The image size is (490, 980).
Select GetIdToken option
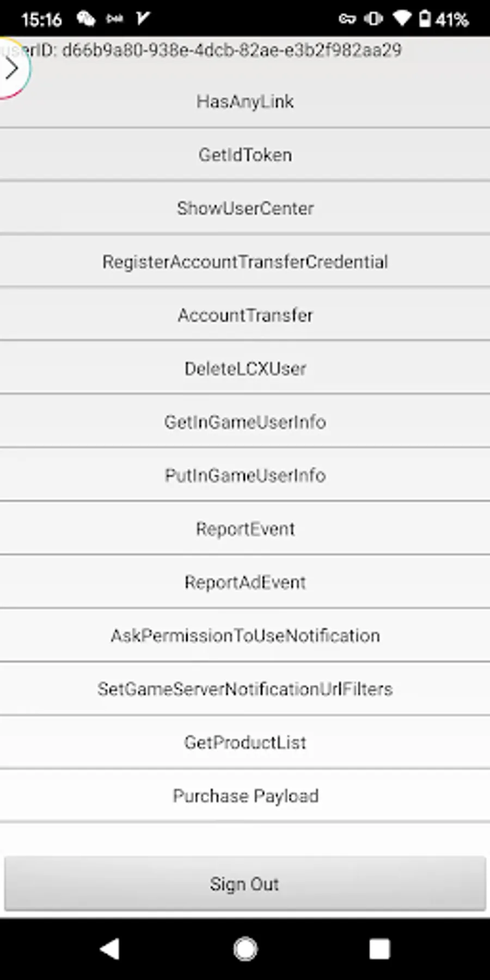245,155
